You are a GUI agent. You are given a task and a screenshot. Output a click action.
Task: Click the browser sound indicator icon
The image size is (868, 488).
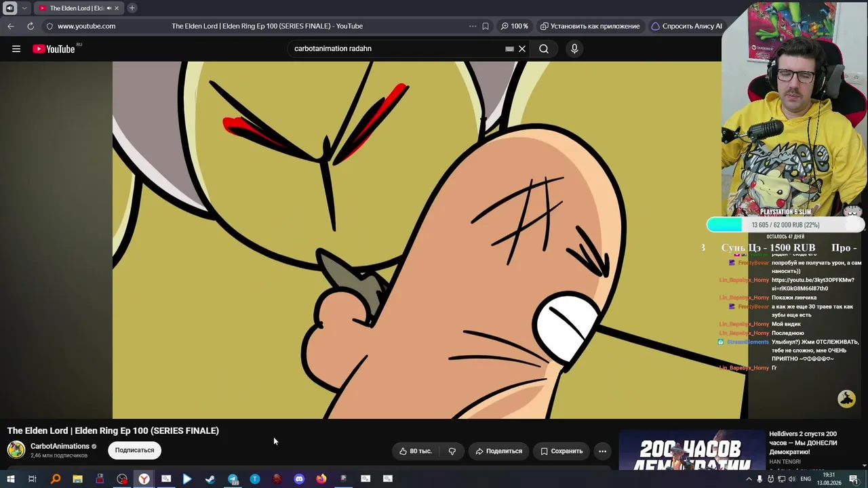9,8
